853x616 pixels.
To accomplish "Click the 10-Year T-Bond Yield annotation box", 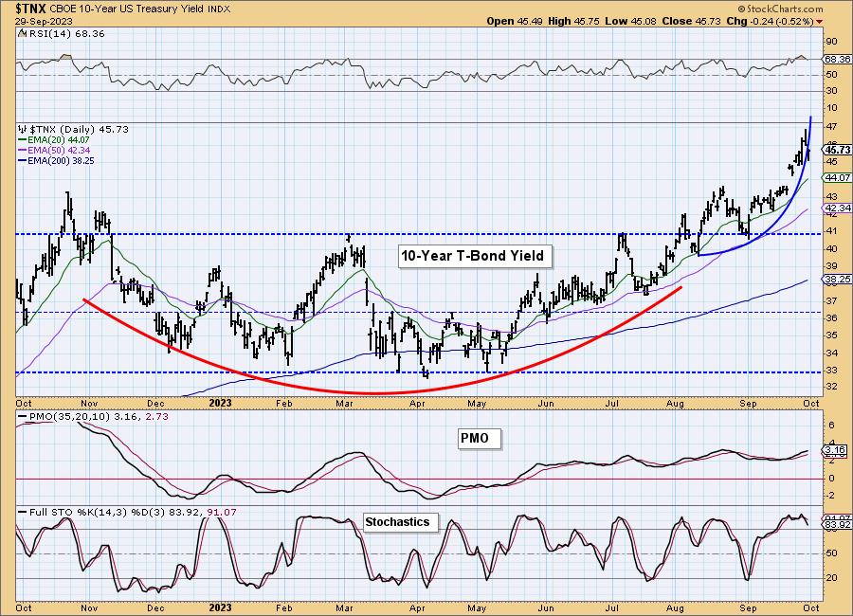I will pyautogui.click(x=475, y=256).
